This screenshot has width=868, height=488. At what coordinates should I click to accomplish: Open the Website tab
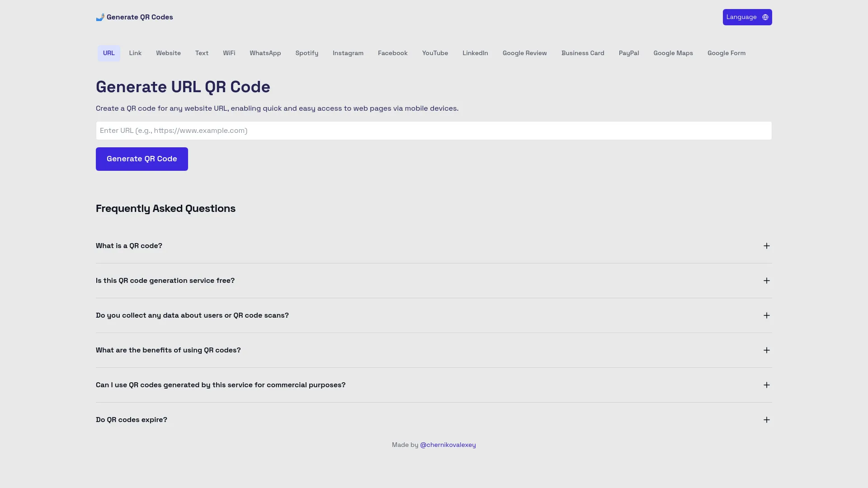(x=169, y=53)
